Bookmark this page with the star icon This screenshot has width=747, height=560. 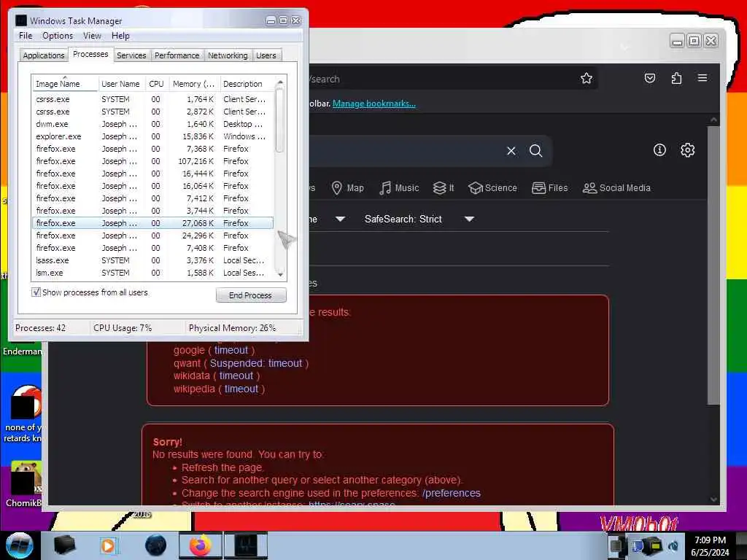pos(587,78)
